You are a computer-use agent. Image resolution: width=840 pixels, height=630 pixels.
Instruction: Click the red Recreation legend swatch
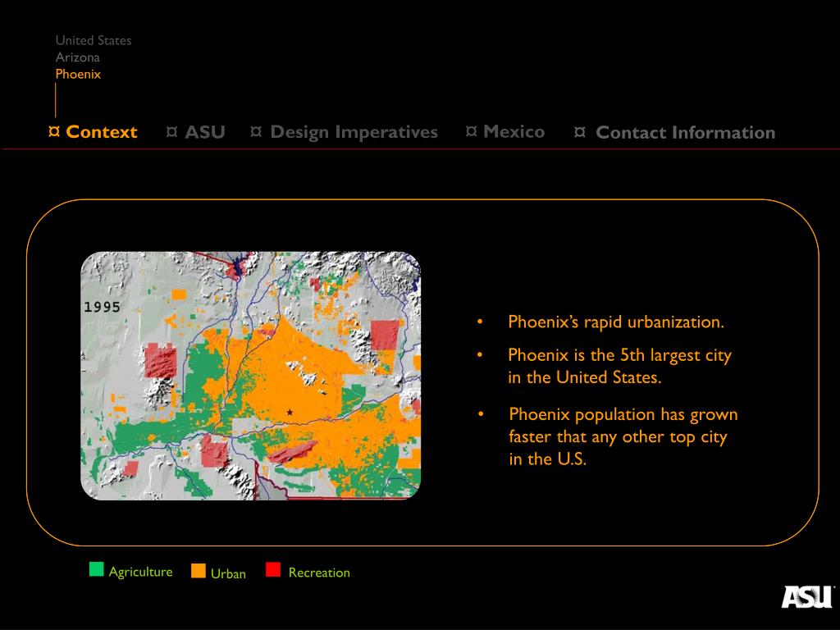273,569
